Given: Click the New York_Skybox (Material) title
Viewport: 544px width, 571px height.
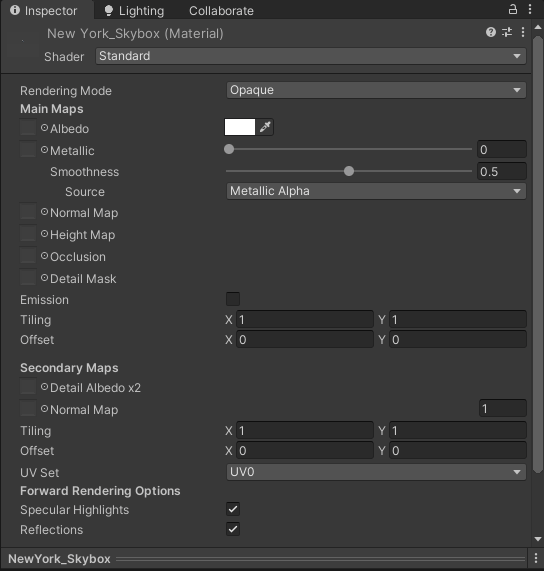Looking at the screenshot, I should tap(135, 34).
